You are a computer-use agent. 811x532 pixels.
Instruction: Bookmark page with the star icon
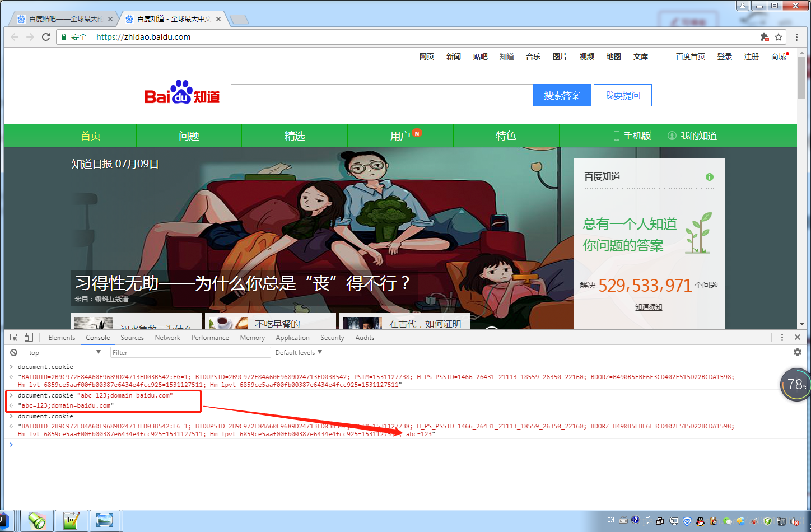tap(779, 37)
